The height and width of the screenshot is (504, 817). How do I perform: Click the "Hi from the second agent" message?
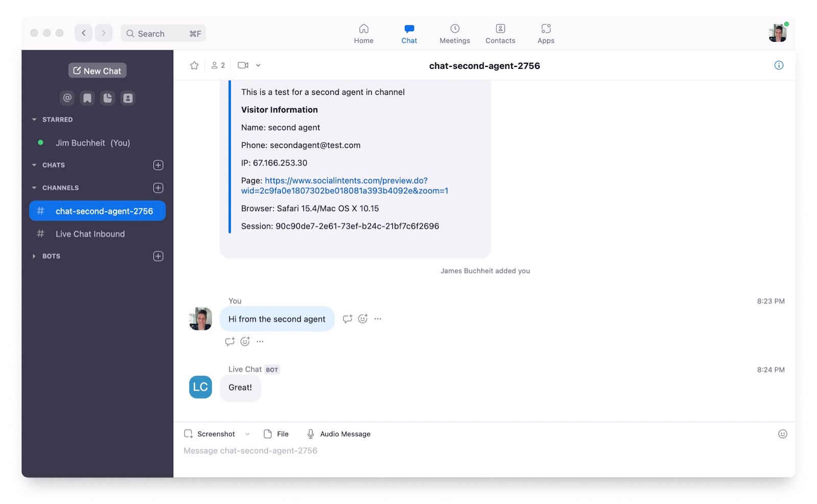click(x=277, y=319)
